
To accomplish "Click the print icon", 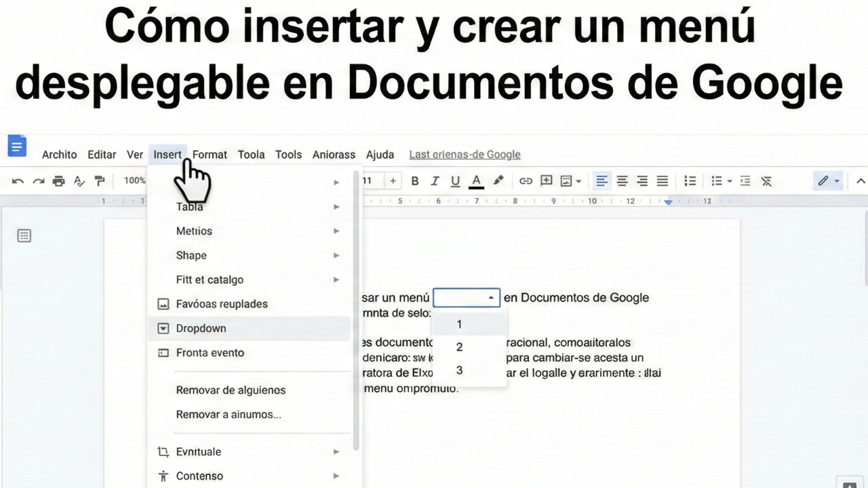I will 59,181.
